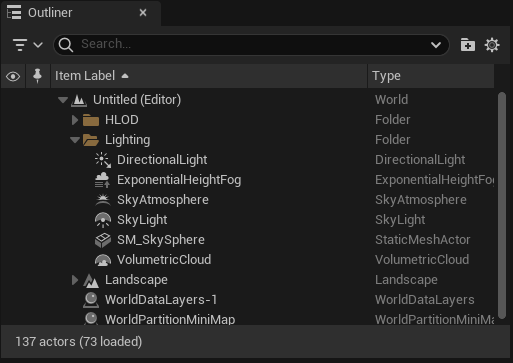
Task: Expand the Landscape actor
Action: (x=75, y=280)
